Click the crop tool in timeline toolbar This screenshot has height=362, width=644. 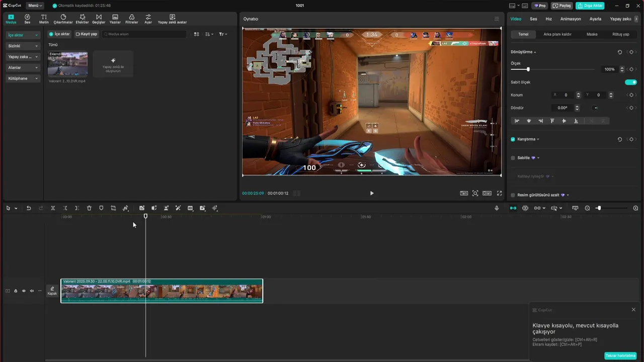pos(113,208)
